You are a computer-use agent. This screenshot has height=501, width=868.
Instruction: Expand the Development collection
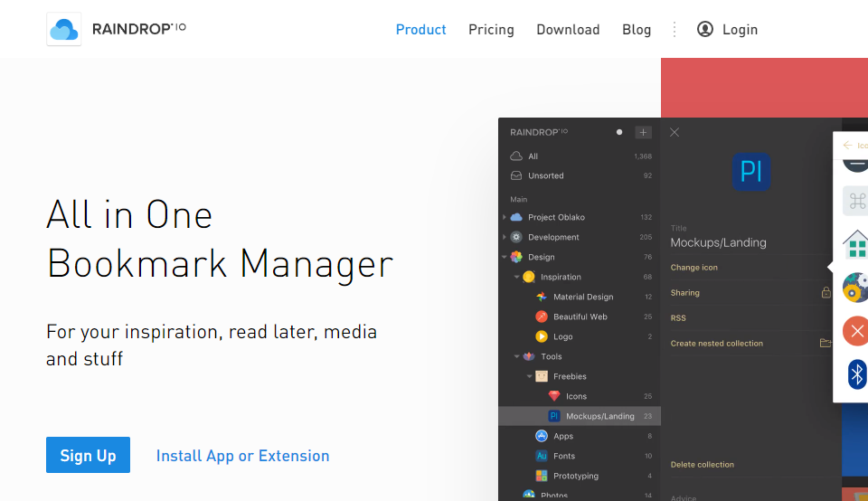(505, 237)
